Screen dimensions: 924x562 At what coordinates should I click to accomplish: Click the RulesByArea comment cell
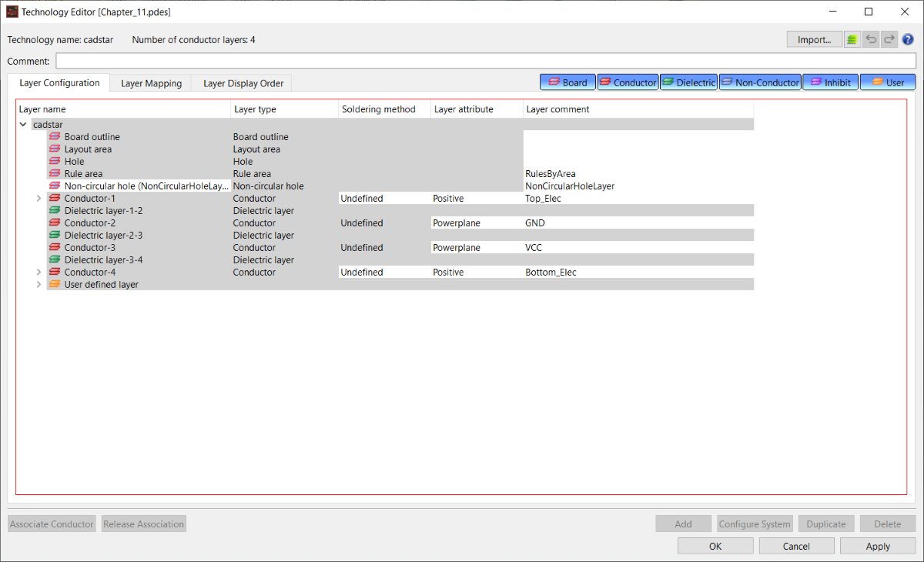pos(638,174)
